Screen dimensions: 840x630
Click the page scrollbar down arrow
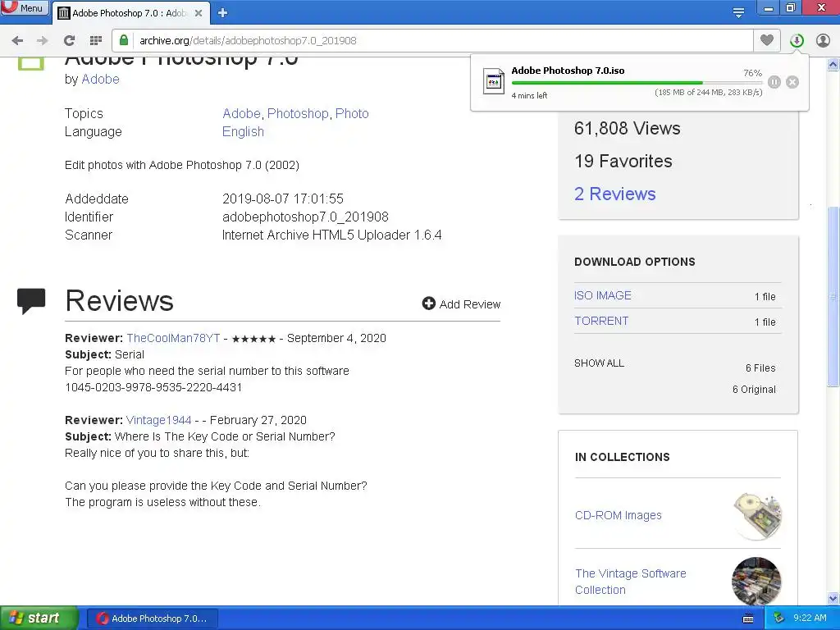point(833,598)
